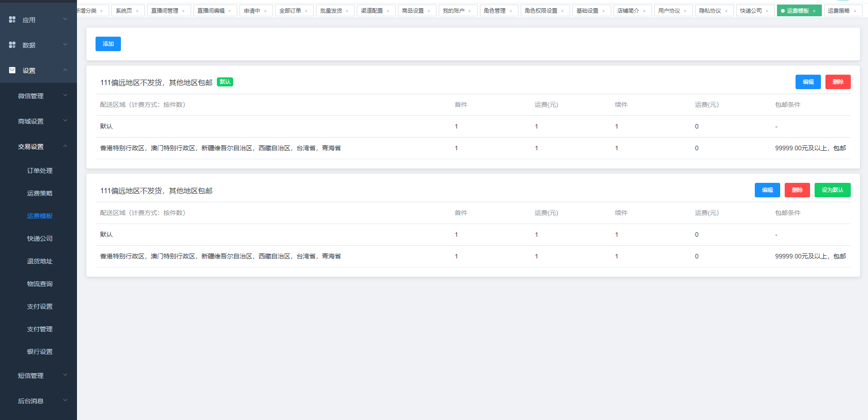Click the 数据 grid icon in sidebar
This screenshot has width=868, height=420.
[x=12, y=45]
